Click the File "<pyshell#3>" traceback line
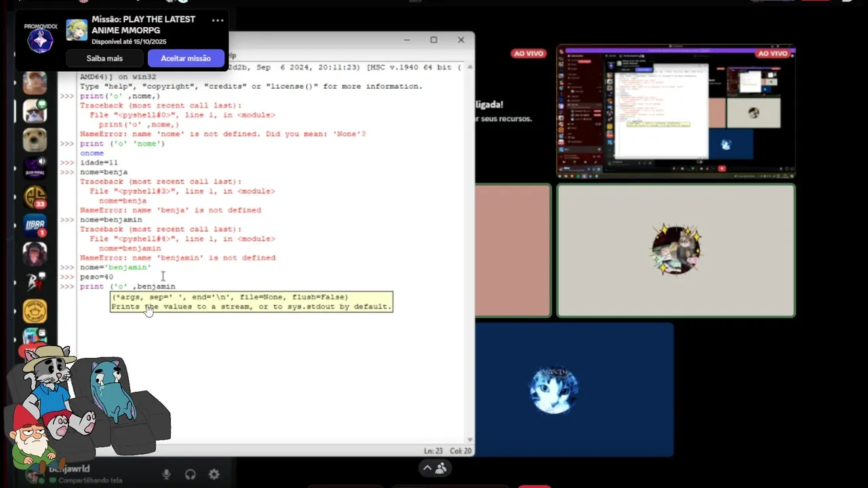Viewport: 868px width, 488px height. [182, 191]
